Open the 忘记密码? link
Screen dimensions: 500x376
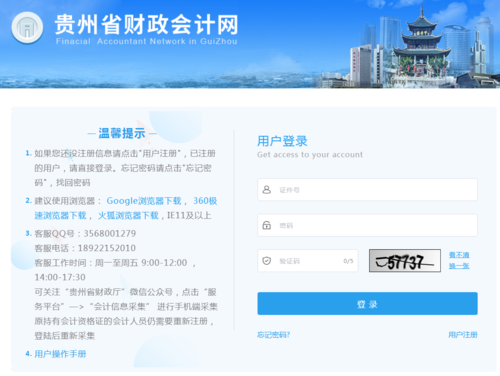273,335
